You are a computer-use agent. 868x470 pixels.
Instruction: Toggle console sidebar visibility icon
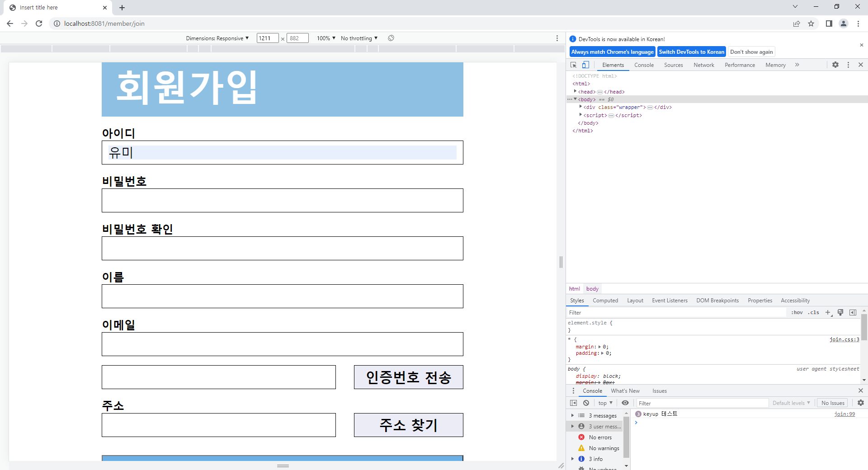coord(574,403)
